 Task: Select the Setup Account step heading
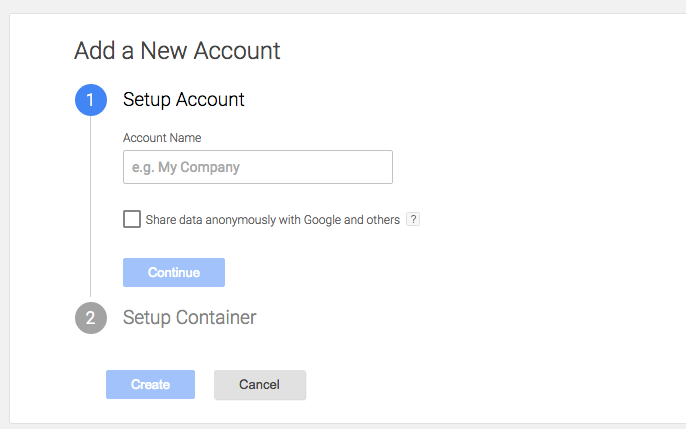click(184, 100)
